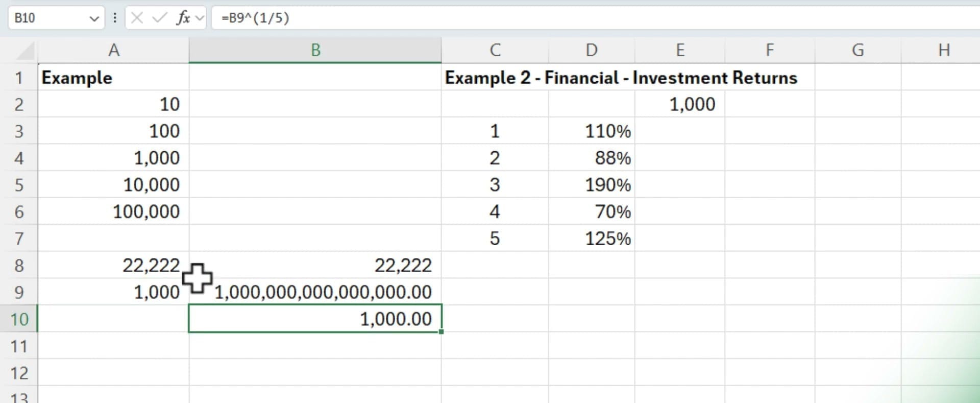980x403 pixels.
Task: Select column G header
Action: click(858, 50)
